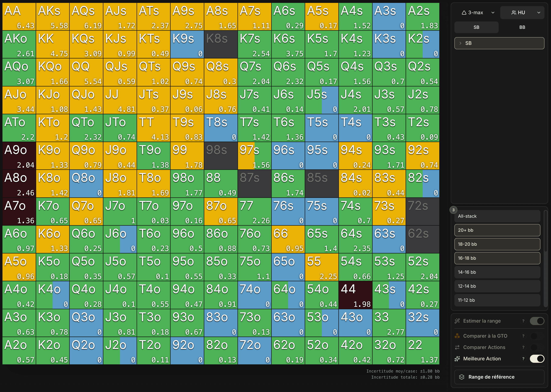Select the 94s hand cell
The image size is (551, 392).
point(355,156)
